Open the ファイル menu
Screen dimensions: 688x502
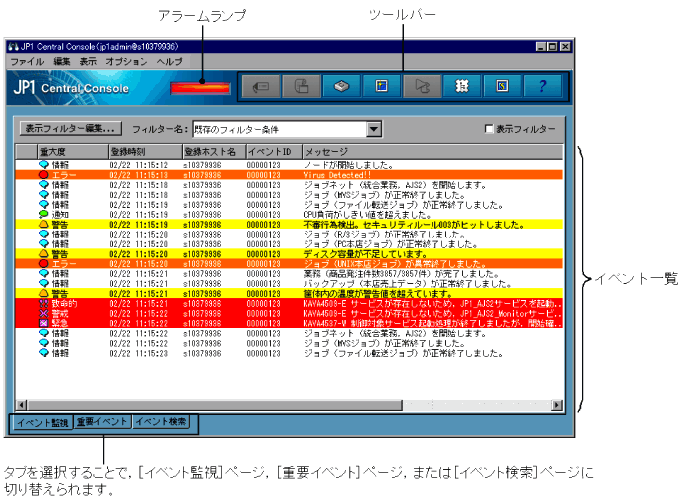click(x=27, y=62)
